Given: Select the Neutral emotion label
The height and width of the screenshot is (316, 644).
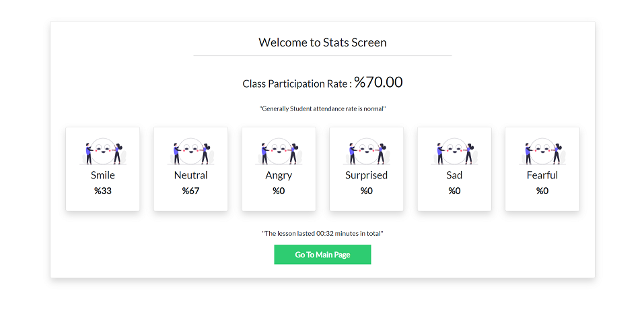Looking at the screenshot, I should [191, 175].
